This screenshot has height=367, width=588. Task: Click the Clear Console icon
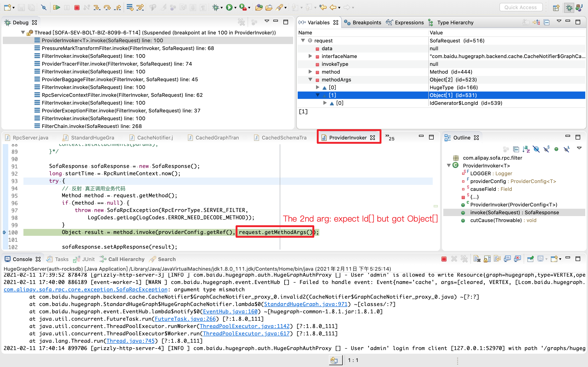pyautogui.click(x=477, y=259)
